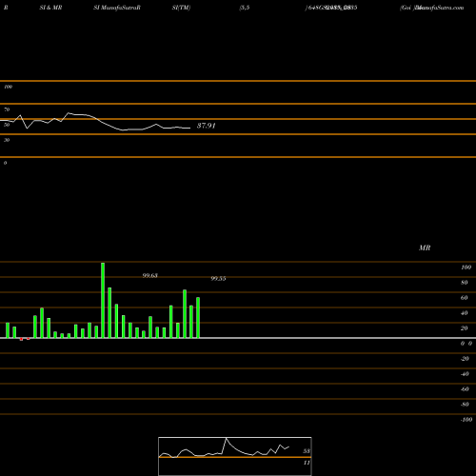This screenshot has height=476, width=476.
Task: Click the 50 level label on RSI axis
Action: click(x=7, y=125)
